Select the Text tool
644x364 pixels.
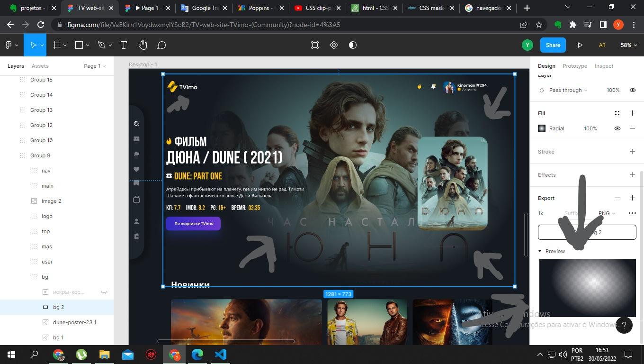point(124,45)
